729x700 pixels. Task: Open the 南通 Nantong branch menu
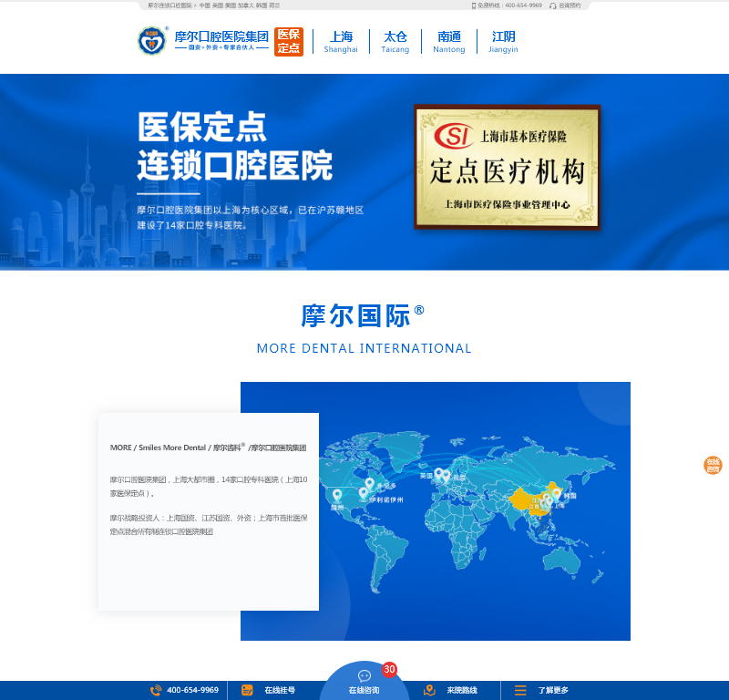448,41
